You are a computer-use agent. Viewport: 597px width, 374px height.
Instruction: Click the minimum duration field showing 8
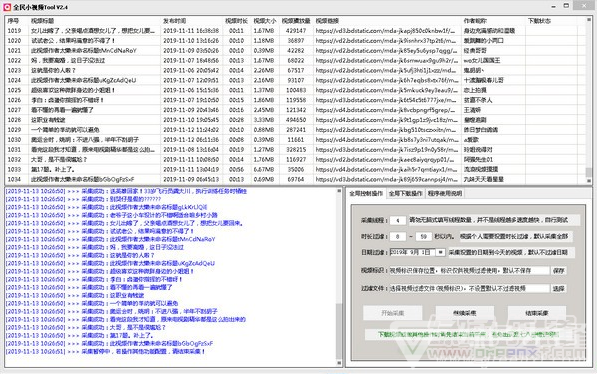(x=398, y=237)
